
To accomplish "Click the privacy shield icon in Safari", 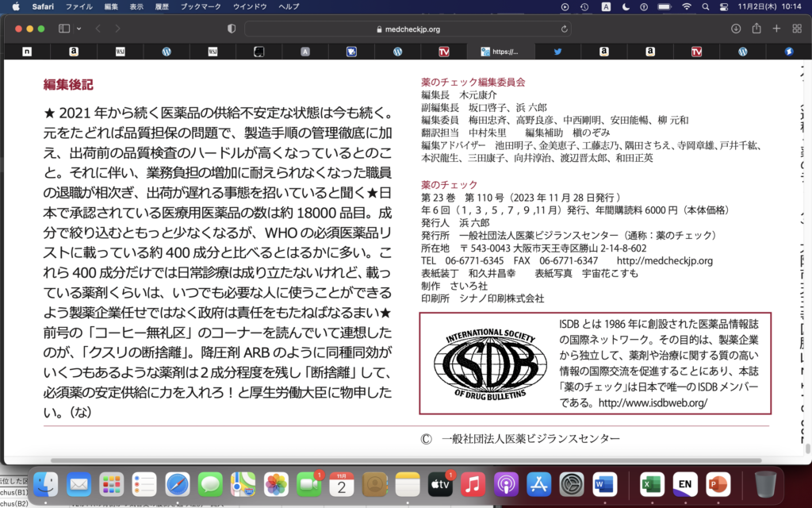I will 230,29.
